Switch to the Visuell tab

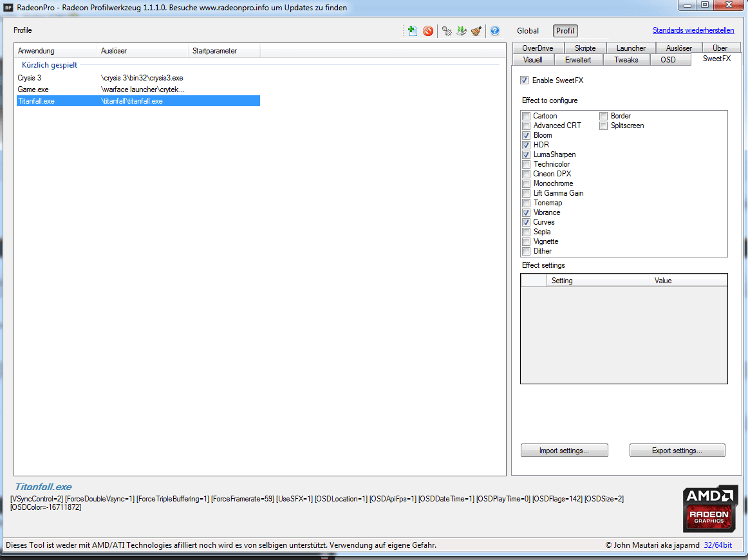coord(533,60)
